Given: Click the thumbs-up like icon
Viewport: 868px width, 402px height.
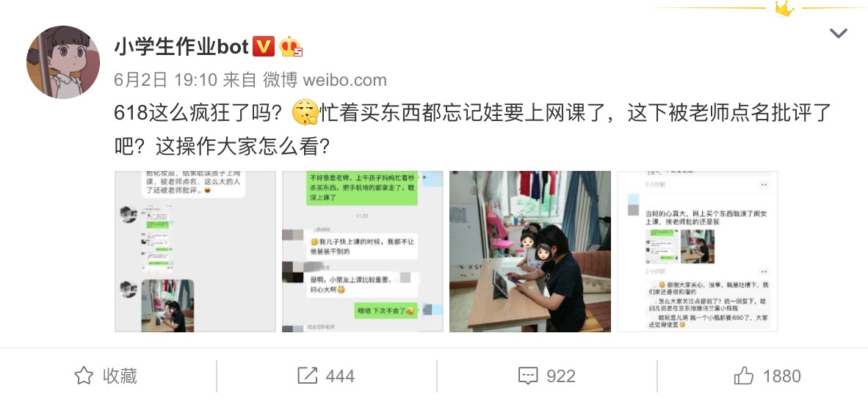Looking at the screenshot, I should point(744,376).
